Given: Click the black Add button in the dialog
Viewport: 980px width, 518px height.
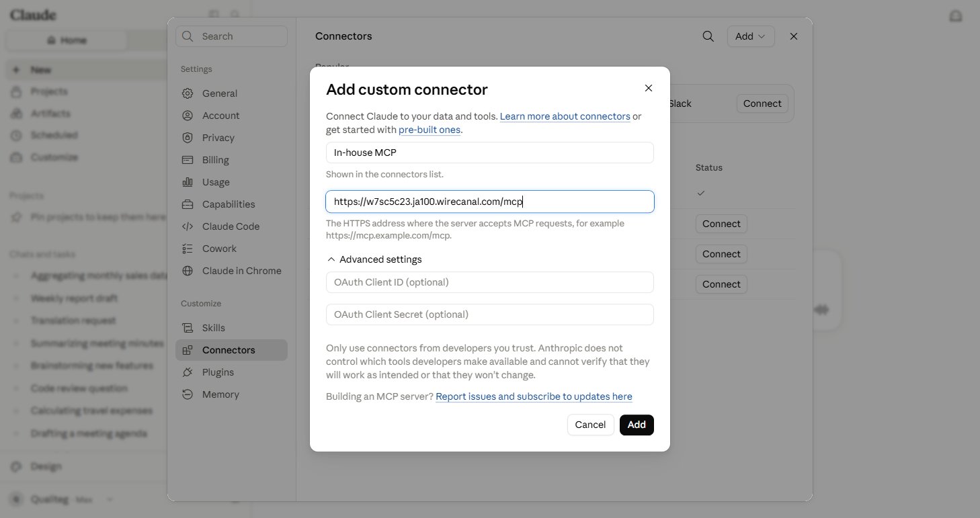Looking at the screenshot, I should [637, 425].
